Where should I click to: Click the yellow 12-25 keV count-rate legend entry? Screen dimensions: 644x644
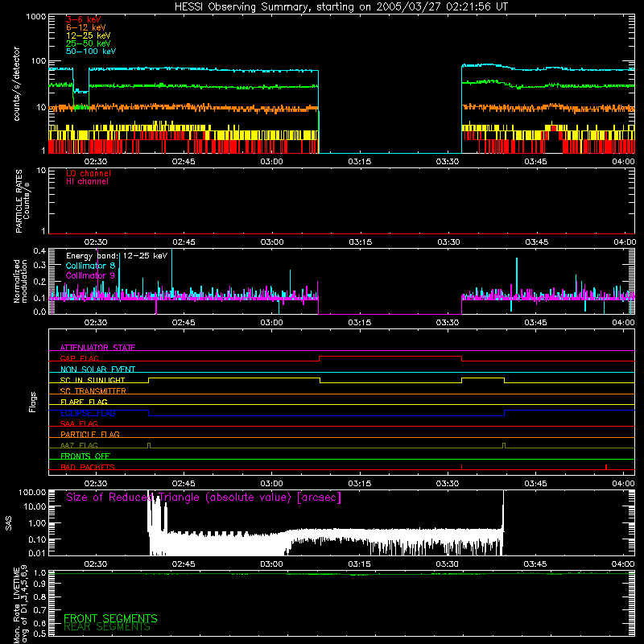(x=89, y=35)
